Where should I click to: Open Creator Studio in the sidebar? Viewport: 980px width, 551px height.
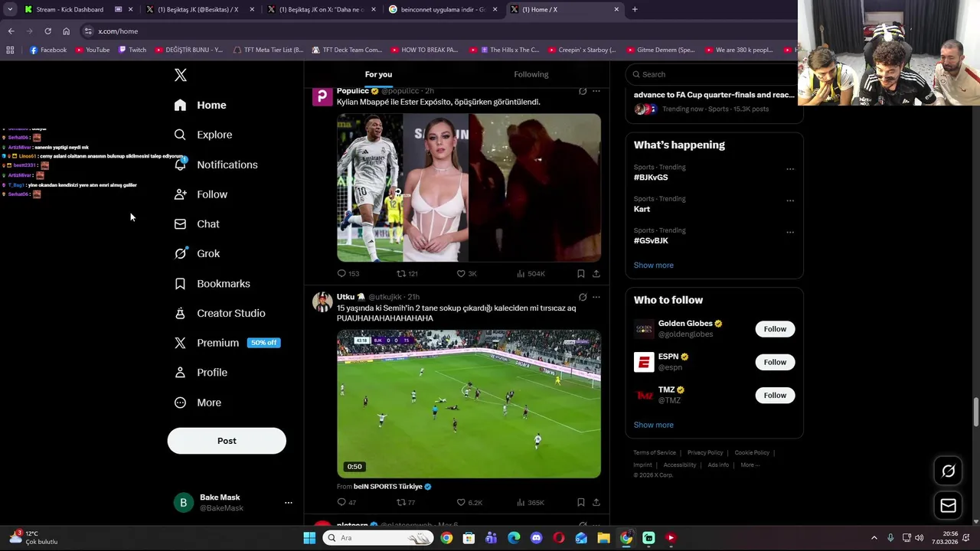tap(220, 313)
